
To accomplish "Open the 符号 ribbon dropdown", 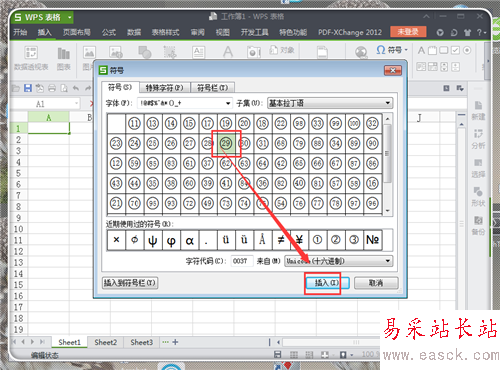I will point(392,50).
